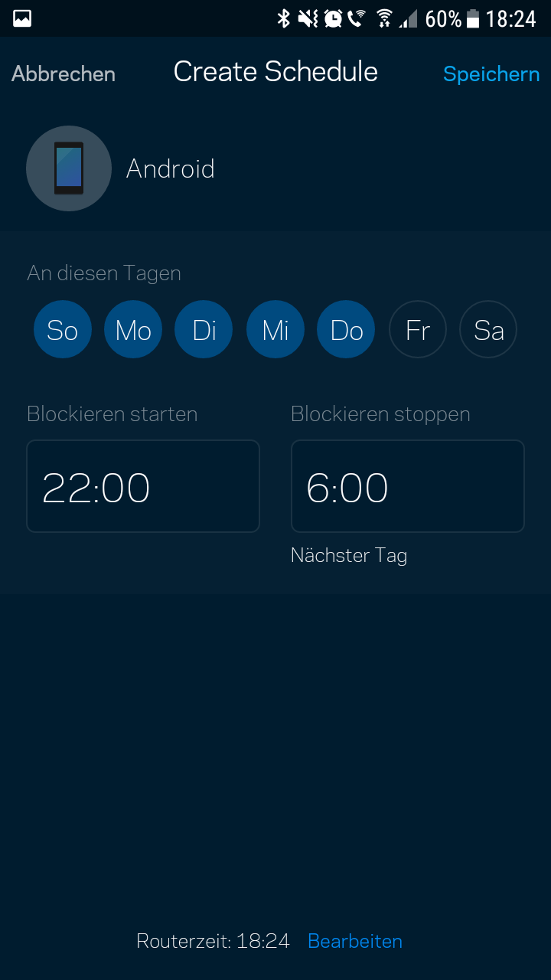Viewport: 551px width, 980px height.
Task: Click Bearbeiten link next to Routerzeit
Action: [355, 941]
